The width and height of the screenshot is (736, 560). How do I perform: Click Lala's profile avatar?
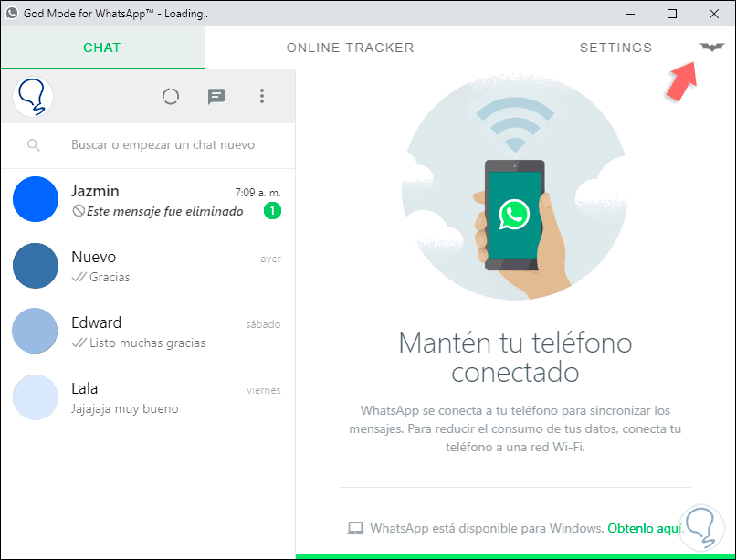[x=36, y=397]
